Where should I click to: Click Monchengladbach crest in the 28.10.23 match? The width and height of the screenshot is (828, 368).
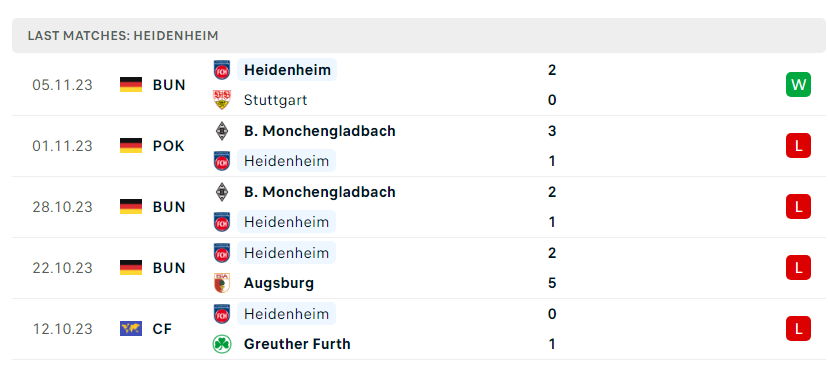click(222, 192)
